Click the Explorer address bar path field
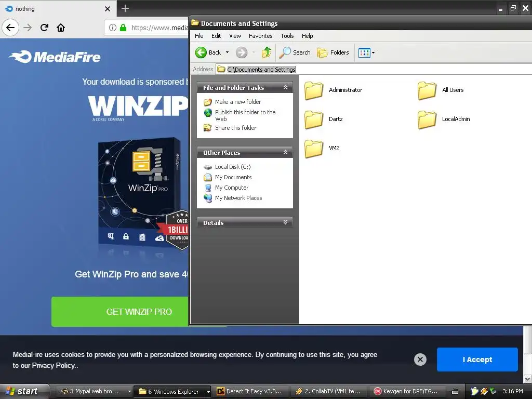This screenshot has height=399, width=532. point(373,69)
